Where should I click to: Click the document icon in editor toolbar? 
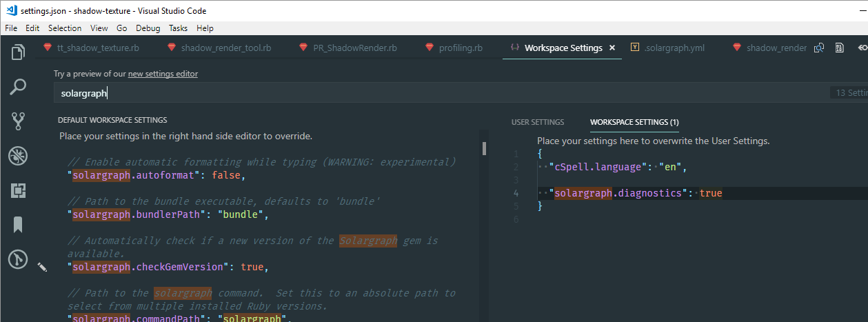pos(840,48)
